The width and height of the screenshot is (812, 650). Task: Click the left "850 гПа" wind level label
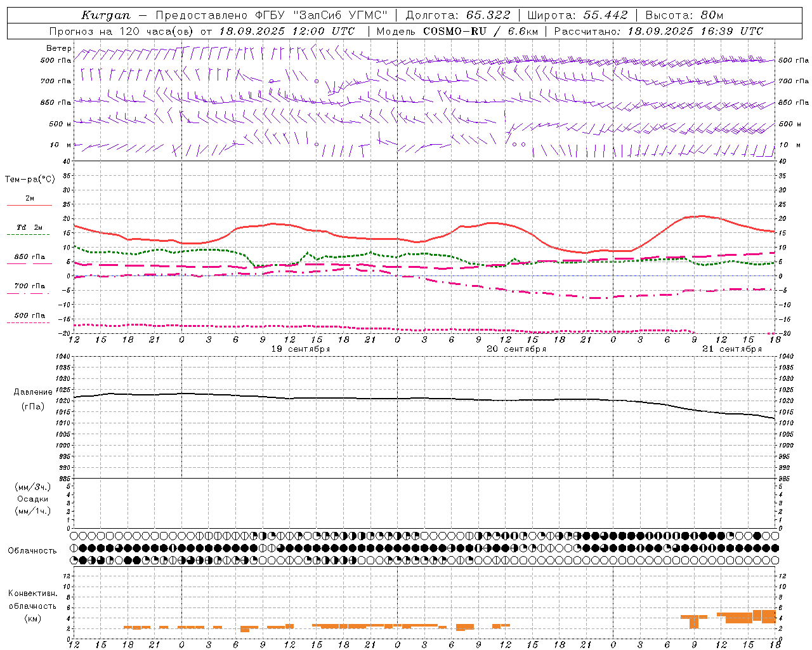click(56, 102)
